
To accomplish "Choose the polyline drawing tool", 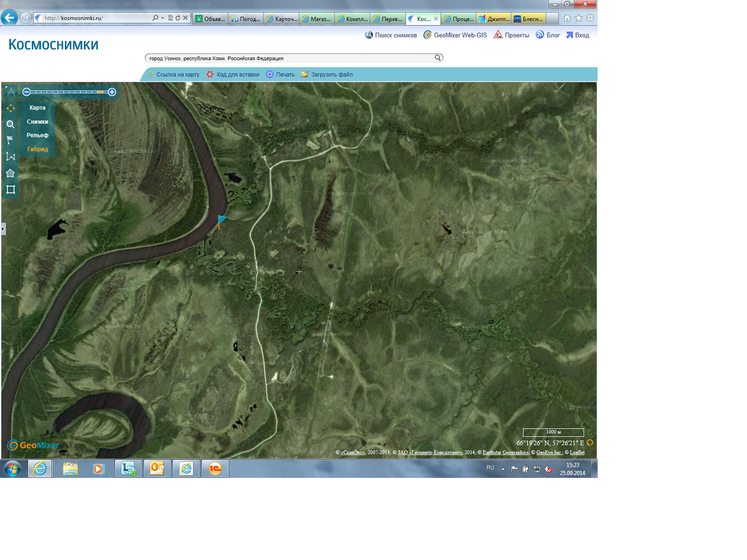I will pyautogui.click(x=10, y=157).
